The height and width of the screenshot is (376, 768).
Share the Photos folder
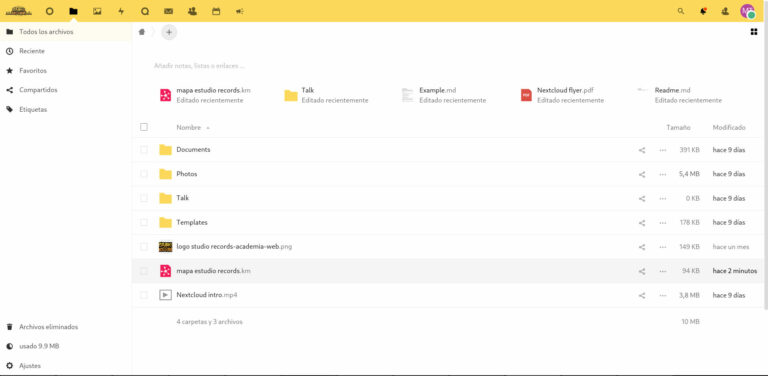pos(642,174)
